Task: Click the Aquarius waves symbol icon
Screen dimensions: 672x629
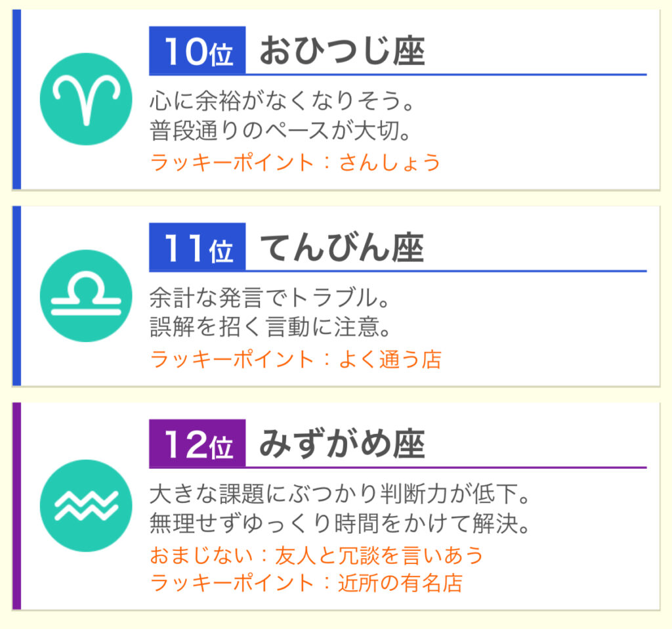Action: pyautogui.click(x=86, y=506)
